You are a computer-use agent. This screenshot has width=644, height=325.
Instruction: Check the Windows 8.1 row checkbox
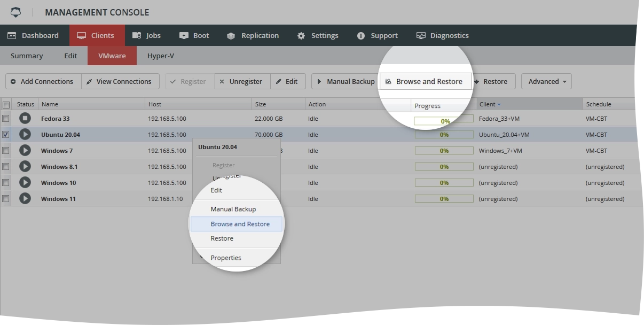[6, 167]
